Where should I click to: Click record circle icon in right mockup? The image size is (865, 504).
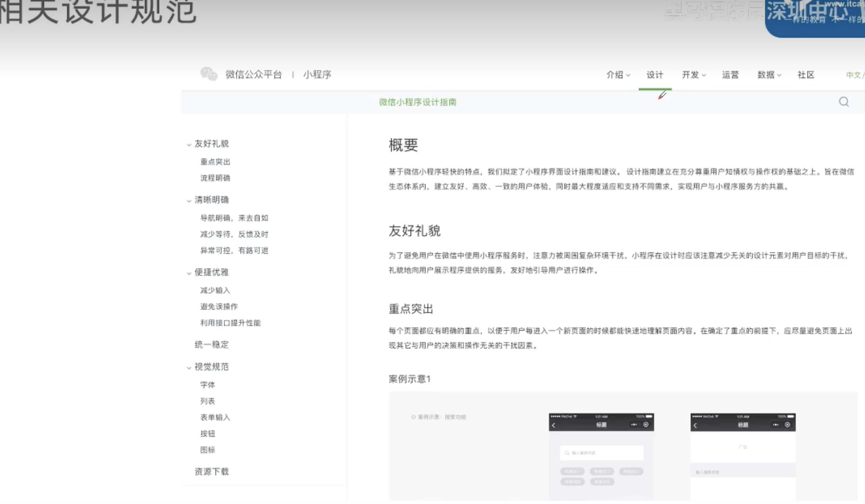(788, 425)
